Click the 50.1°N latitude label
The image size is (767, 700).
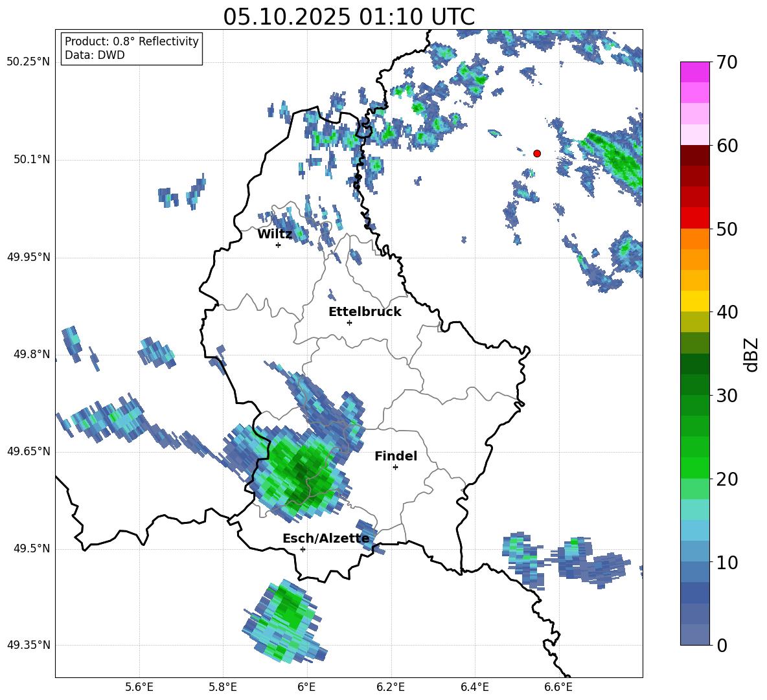tap(32, 160)
